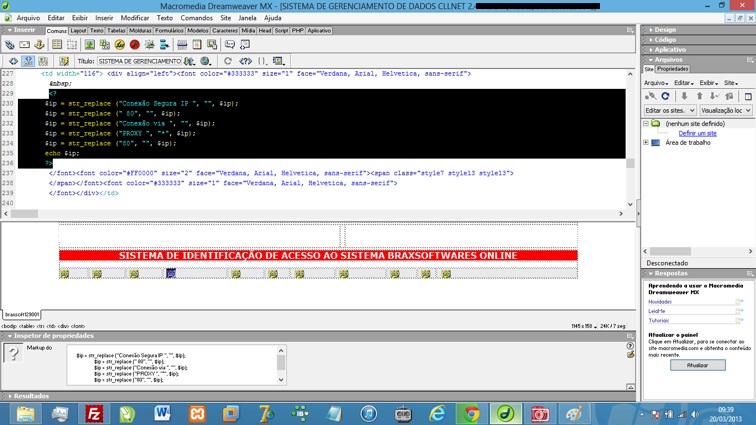
Task: Toggle Show Code and Design Views
Action: (x=27, y=61)
